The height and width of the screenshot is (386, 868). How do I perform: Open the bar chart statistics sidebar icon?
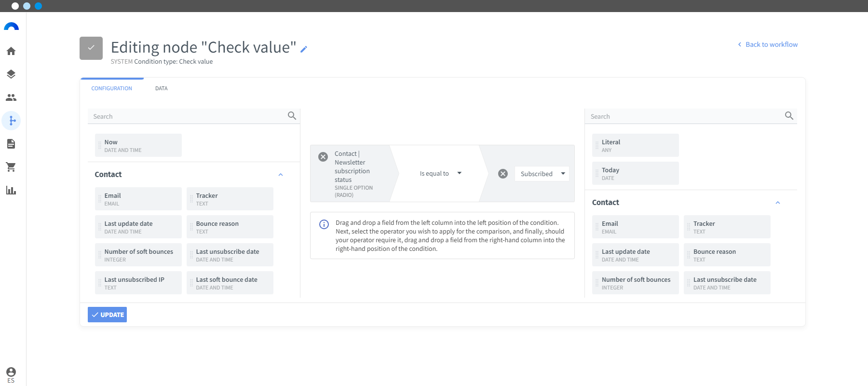pos(11,190)
